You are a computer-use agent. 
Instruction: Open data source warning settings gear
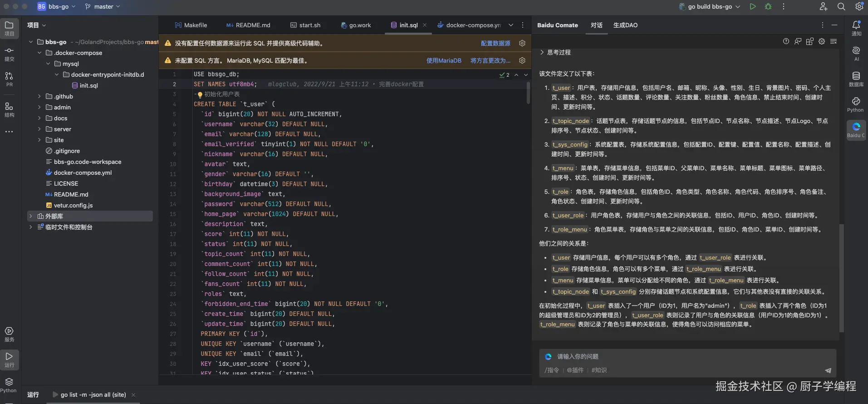[x=522, y=43]
